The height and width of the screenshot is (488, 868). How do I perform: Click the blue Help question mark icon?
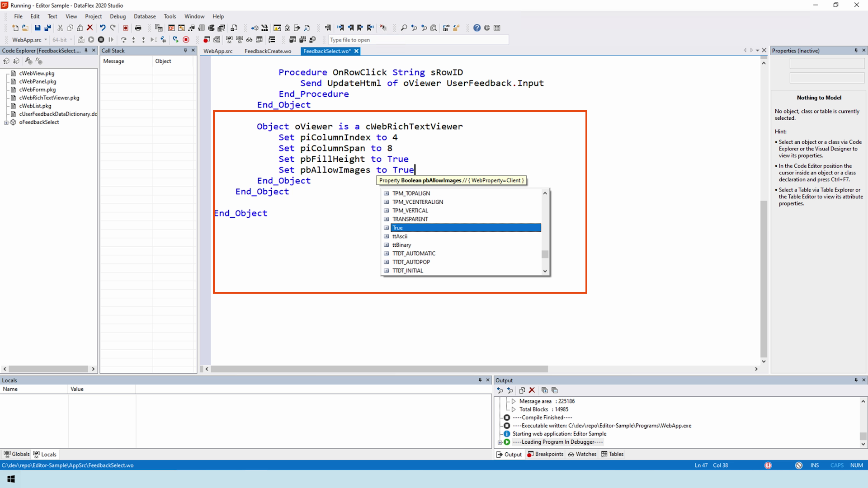476,28
